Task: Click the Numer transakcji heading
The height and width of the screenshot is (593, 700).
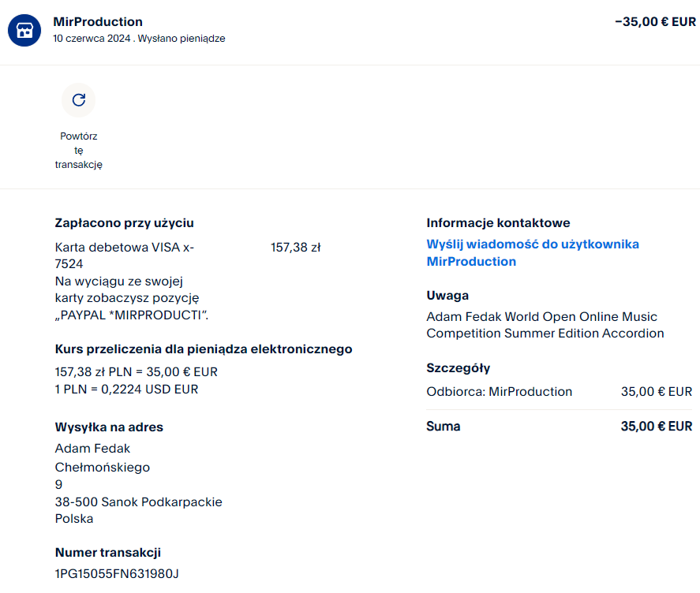Action: coord(107,553)
